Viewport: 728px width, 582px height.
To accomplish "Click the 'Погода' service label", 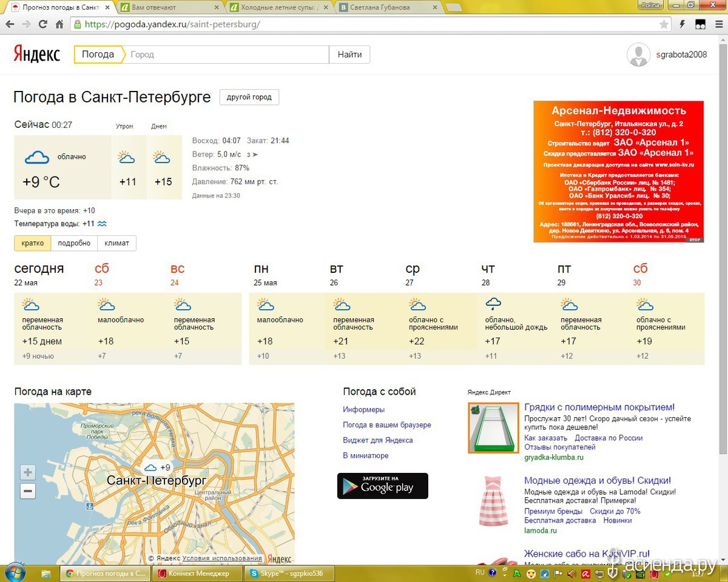I will coord(98,55).
